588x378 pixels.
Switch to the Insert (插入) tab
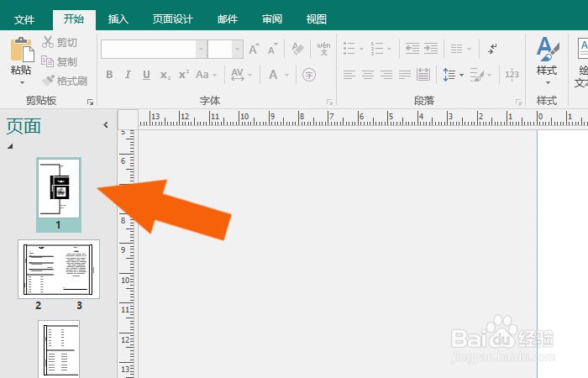coord(118,19)
